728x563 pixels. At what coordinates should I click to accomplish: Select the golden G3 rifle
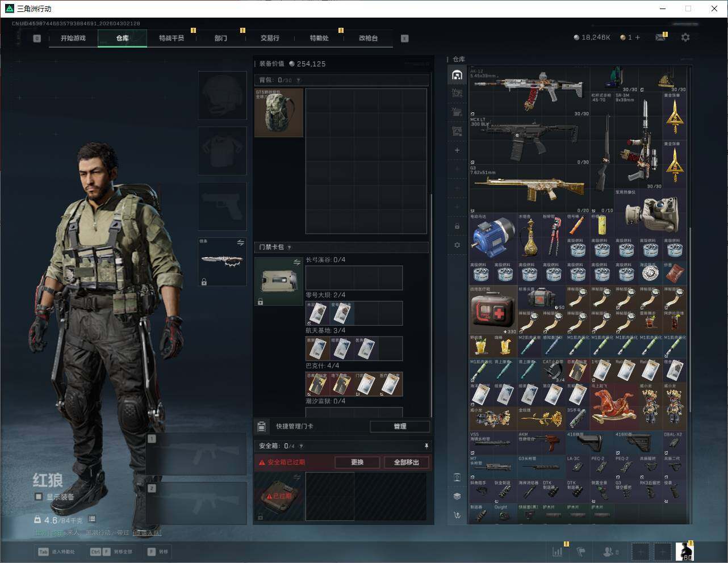(529, 189)
